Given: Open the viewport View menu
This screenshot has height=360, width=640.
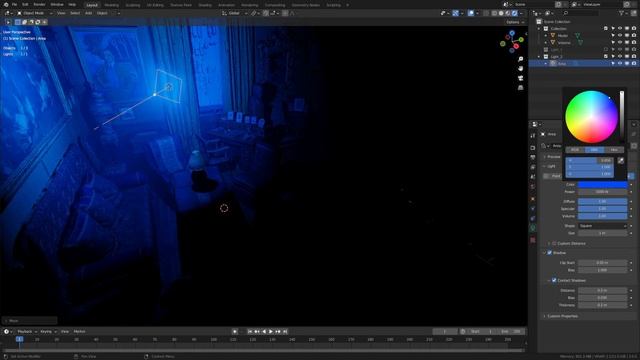Looking at the screenshot, I should click(x=61, y=13).
